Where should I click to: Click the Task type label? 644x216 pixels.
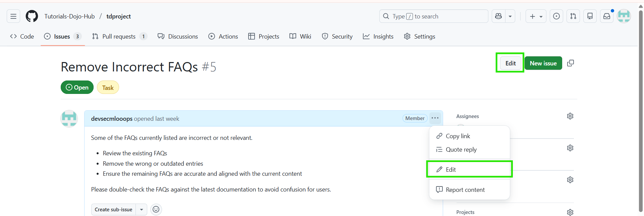pyautogui.click(x=108, y=88)
